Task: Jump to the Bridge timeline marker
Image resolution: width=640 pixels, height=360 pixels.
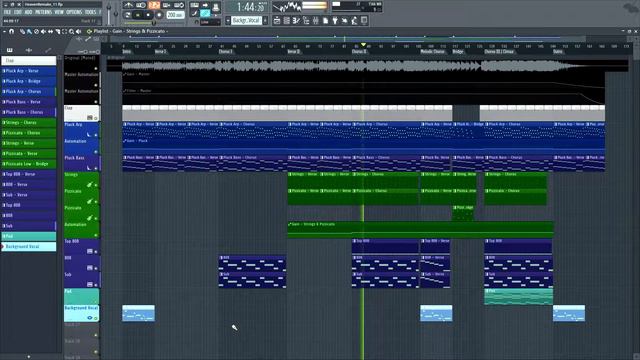Action: (x=458, y=52)
